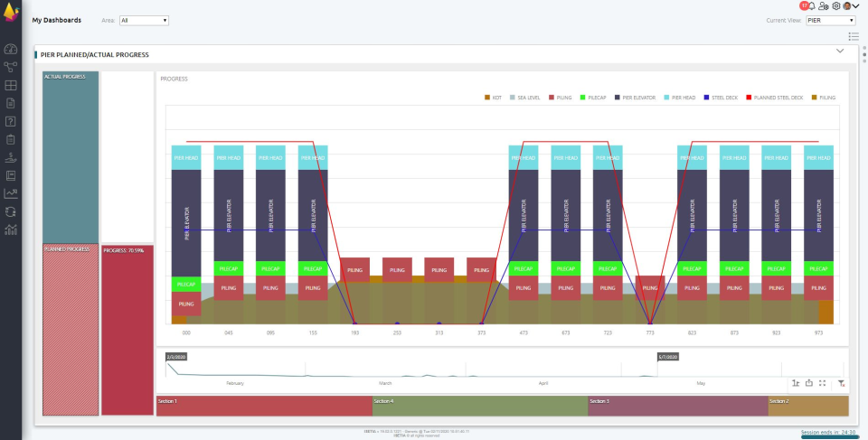Open the settings gear icon
This screenshot has height=440, width=868.
click(x=836, y=6)
